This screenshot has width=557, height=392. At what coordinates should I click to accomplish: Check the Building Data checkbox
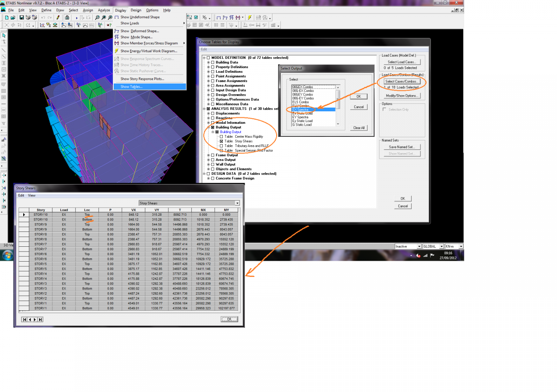click(x=213, y=62)
